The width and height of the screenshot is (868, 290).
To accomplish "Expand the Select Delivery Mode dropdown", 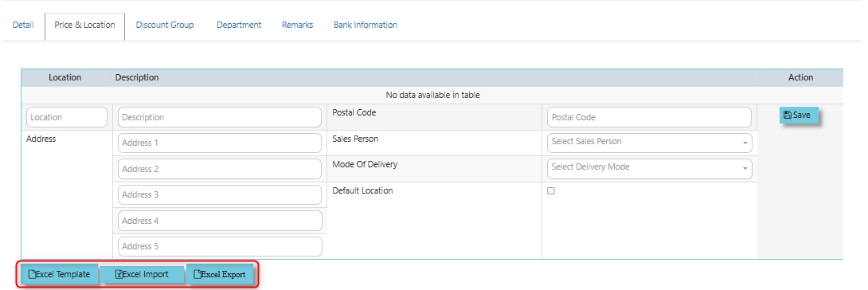I will click(649, 168).
